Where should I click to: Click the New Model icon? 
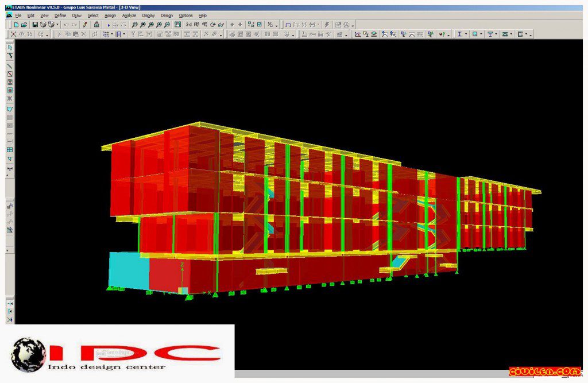pos(16,25)
